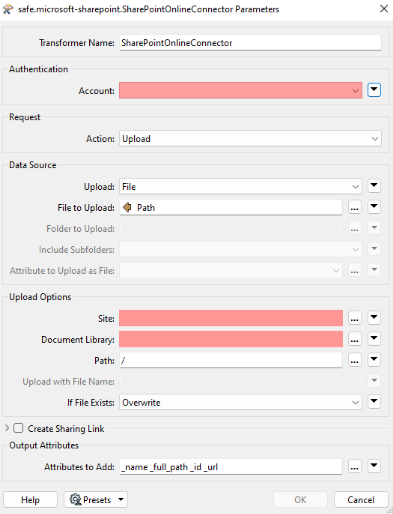This screenshot has height=514, width=393.
Task: Click the Presets gear icon
Action: click(x=75, y=499)
